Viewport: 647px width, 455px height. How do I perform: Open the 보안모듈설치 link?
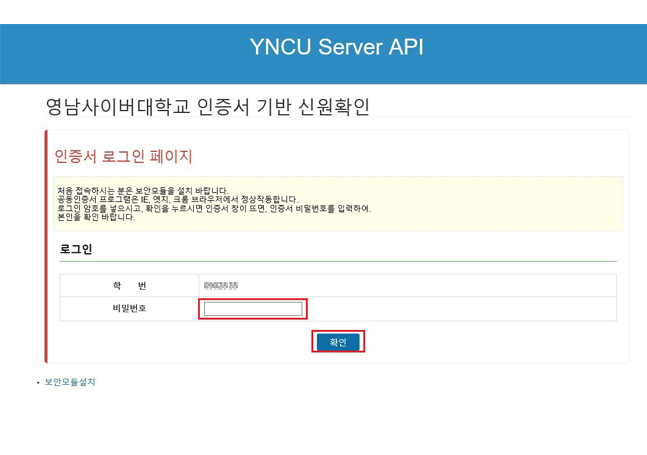(x=70, y=382)
